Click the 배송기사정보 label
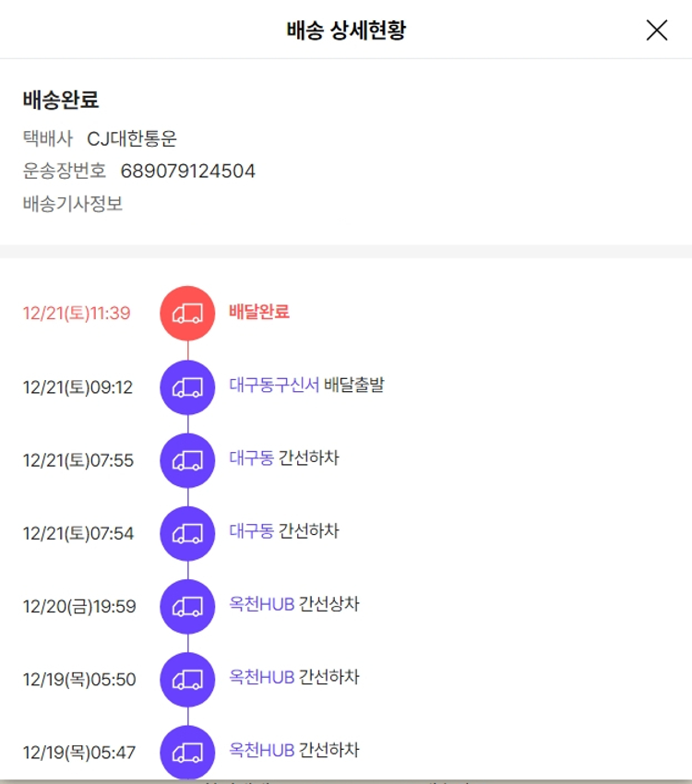 tap(73, 204)
